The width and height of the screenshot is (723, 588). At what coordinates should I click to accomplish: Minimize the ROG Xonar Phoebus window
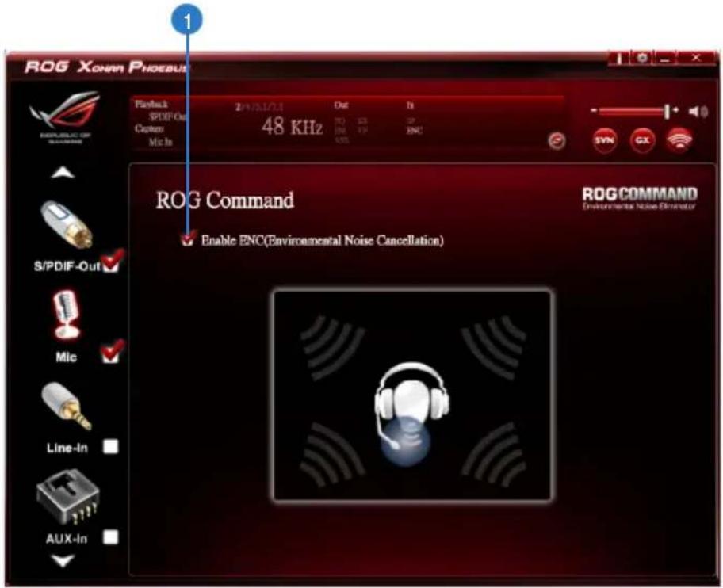(x=665, y=59)
